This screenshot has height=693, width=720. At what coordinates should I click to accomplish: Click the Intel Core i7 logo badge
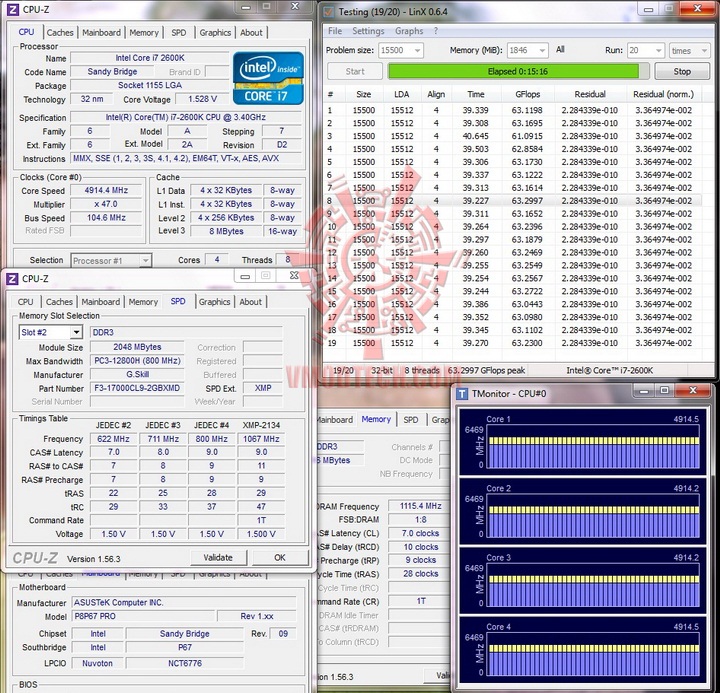click(268, 78)
